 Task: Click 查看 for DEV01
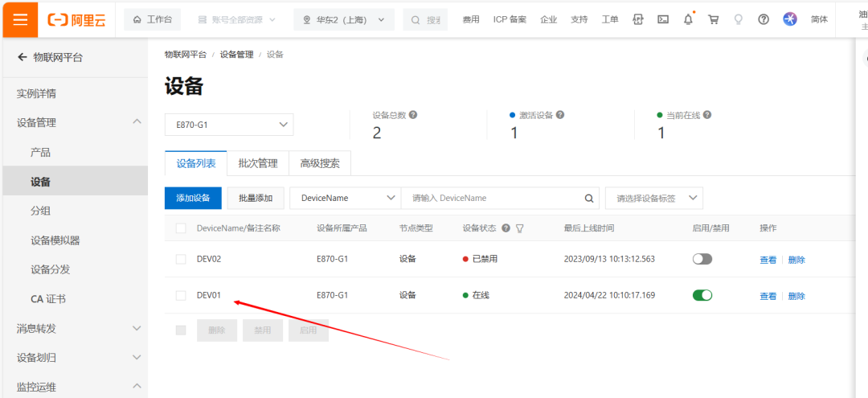tap(768, 296)
